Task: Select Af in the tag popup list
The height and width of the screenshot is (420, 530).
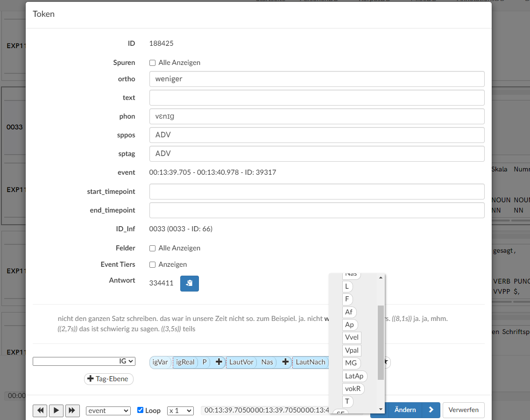Action: (349, 312)
